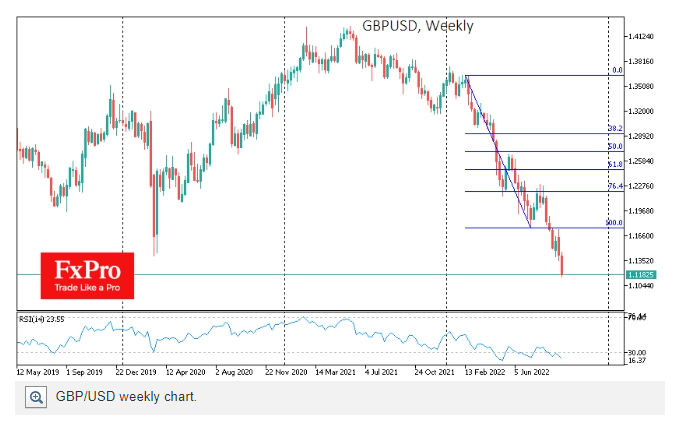This screenshot has height=425, width=674.
Task: Click the '22 Dec 2019' date label
Action: pyautogui.click(x=136, y=372)
